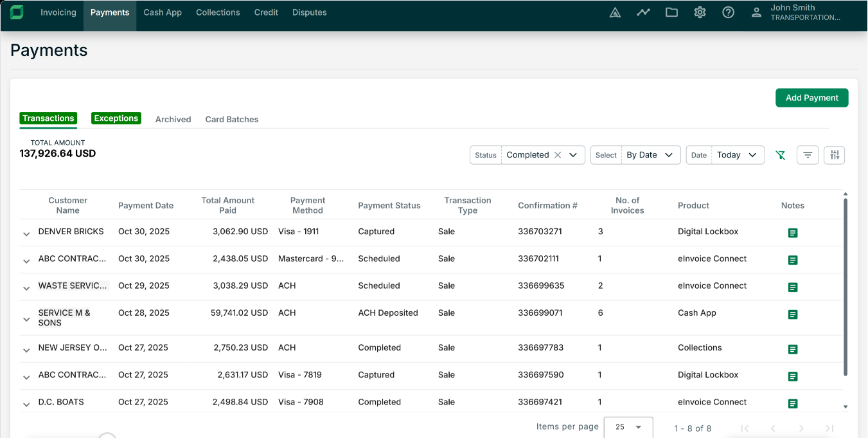Click the green clear filters funnel icon
The width and height of the screenshot is (868, 438).
[x=781, y=155]
